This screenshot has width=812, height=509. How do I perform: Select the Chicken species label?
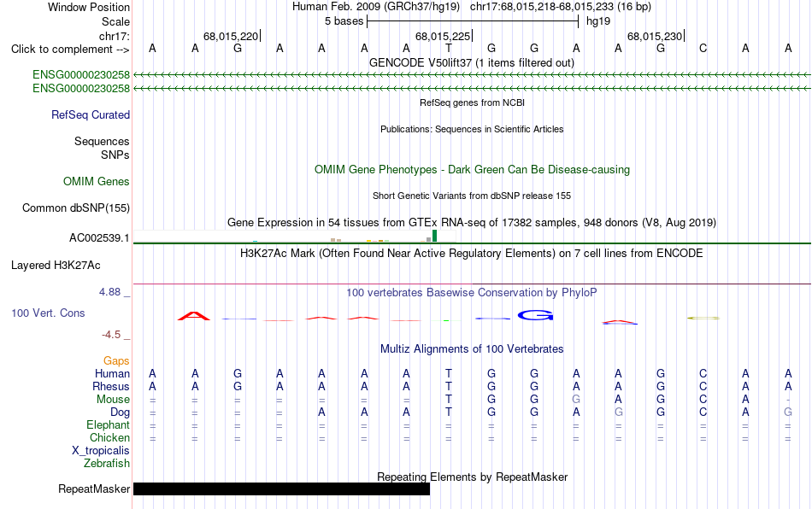point(109,437)
